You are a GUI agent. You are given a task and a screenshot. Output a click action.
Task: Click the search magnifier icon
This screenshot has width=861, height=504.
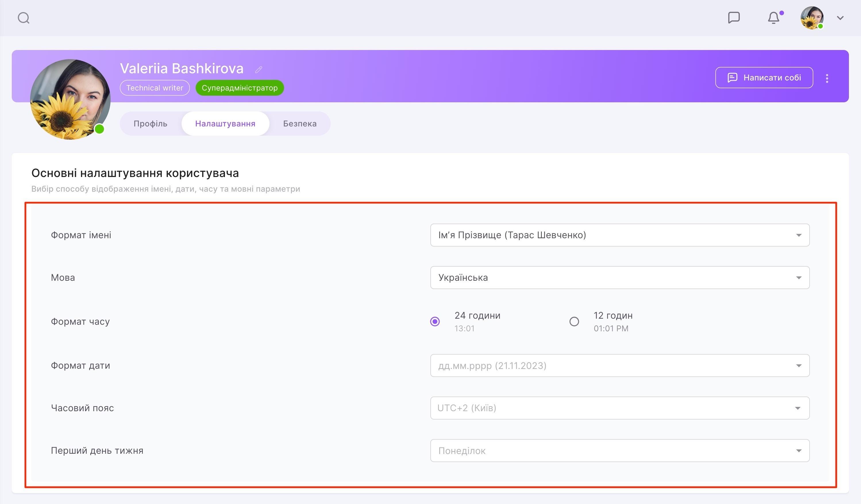24,18
